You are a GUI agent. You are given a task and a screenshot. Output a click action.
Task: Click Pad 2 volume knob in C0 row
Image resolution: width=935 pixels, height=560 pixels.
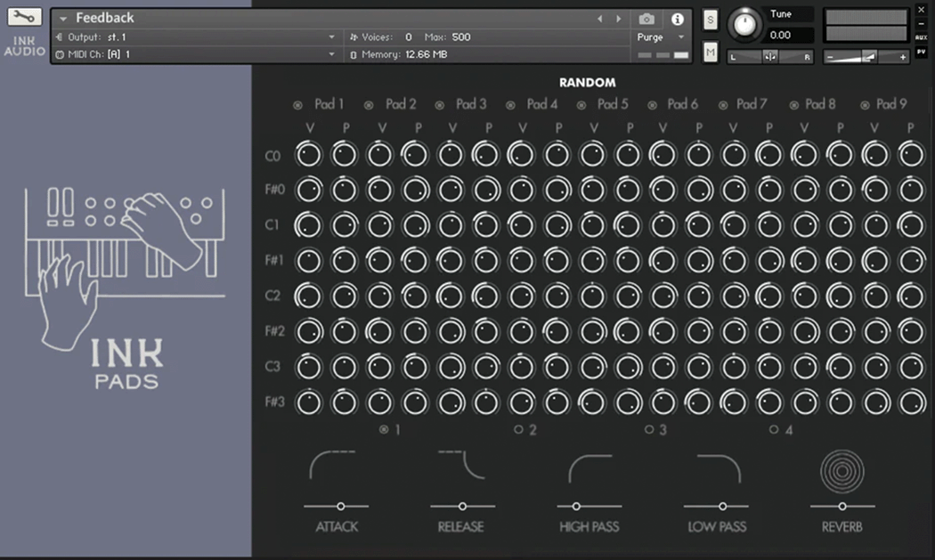pyautogui.click(x=379, y=155)
